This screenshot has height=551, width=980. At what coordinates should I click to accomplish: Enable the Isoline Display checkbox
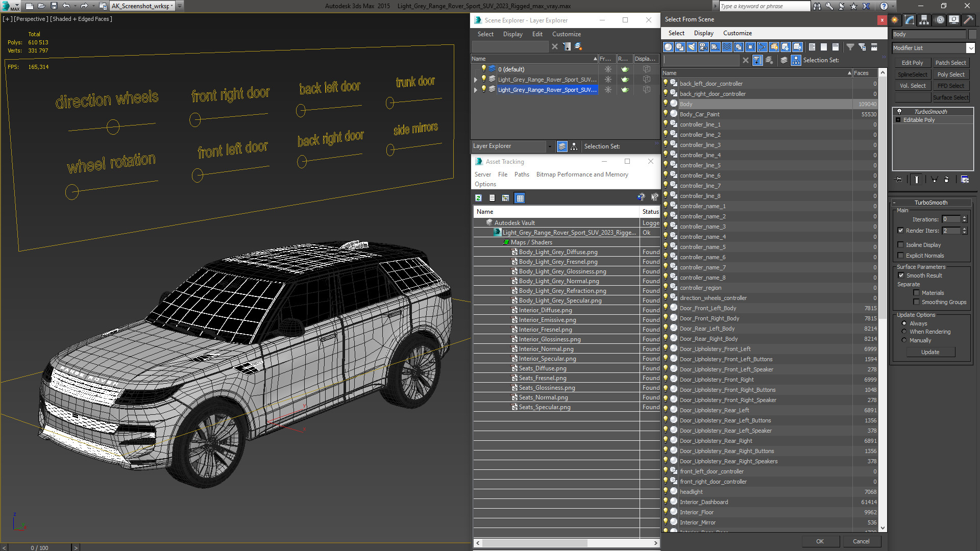click(x=901, y=245)
